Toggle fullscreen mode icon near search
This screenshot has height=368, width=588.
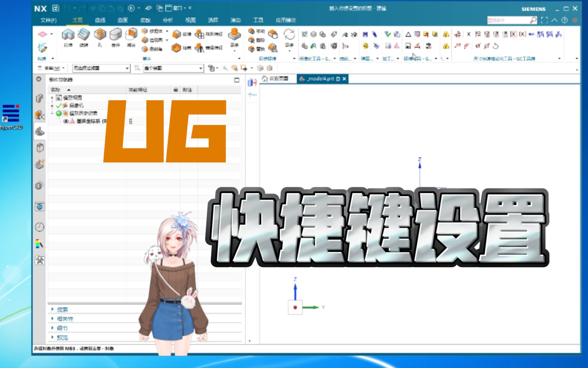(x=544, y=20)
